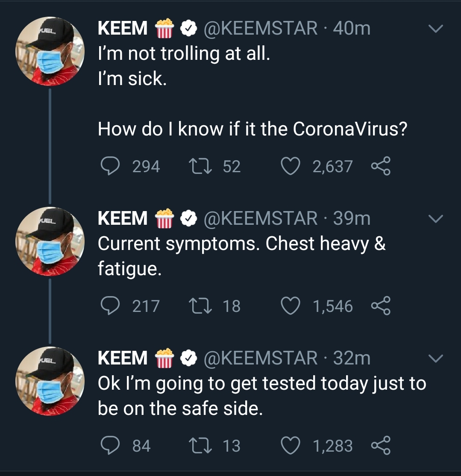This screenshot has width=461, height=476.
Task: Open the "Ok I'm going to get tested" tweet text
Action: coord(262,396)
